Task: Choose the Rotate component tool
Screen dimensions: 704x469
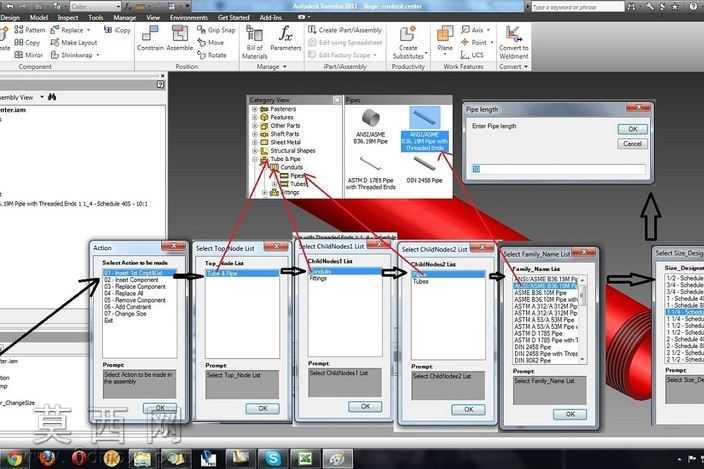Action: [212, 55]
